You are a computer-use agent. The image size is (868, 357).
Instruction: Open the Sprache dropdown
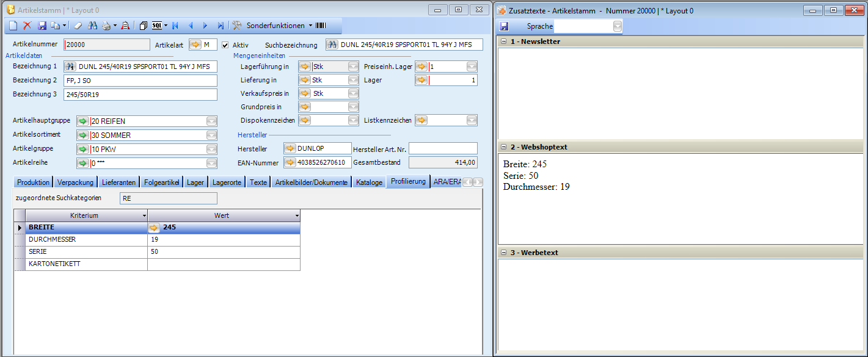point(618,26)
